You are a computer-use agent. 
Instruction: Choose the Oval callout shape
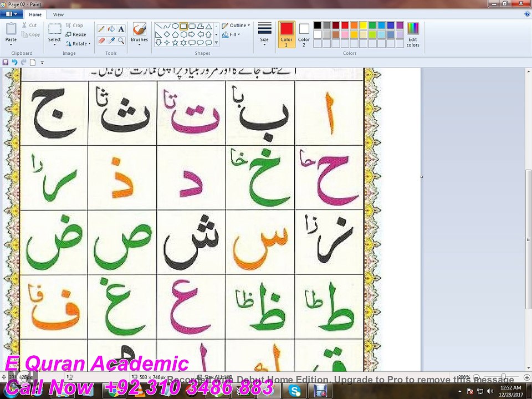point(200,43)
